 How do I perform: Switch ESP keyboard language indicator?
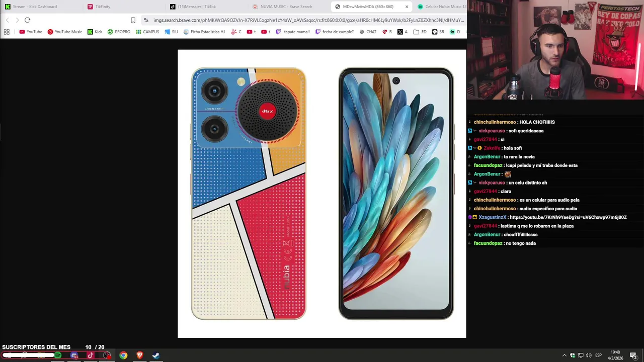(x=599, y=355)
